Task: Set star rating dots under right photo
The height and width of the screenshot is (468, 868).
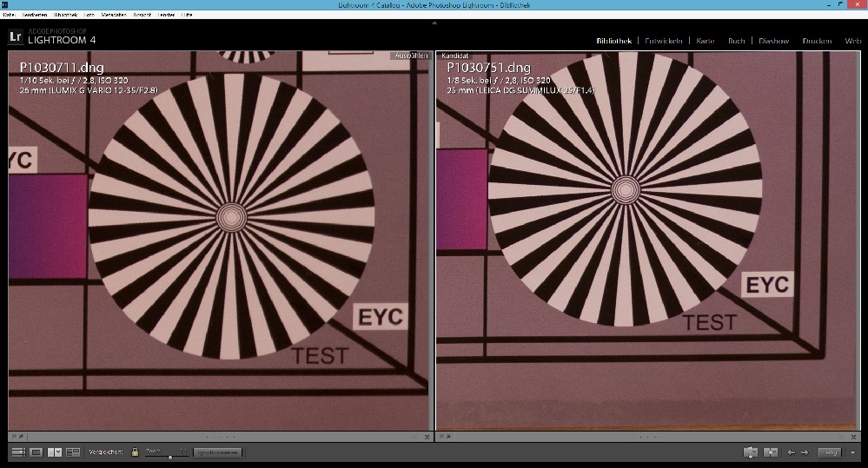Action: (647, 437)
